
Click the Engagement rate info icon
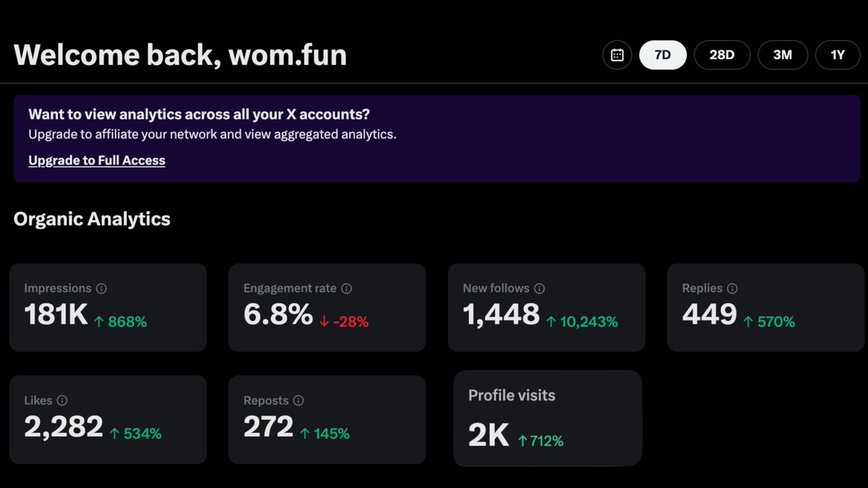click(346, 288)
